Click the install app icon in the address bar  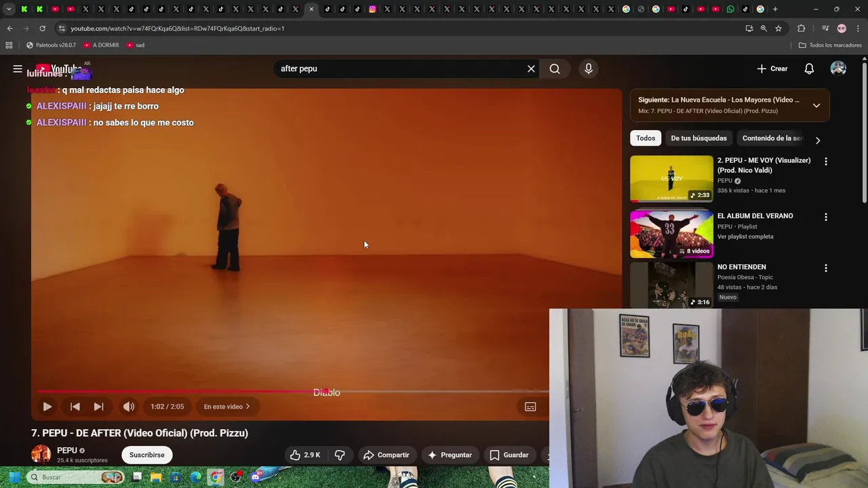(x=749, y=28)
